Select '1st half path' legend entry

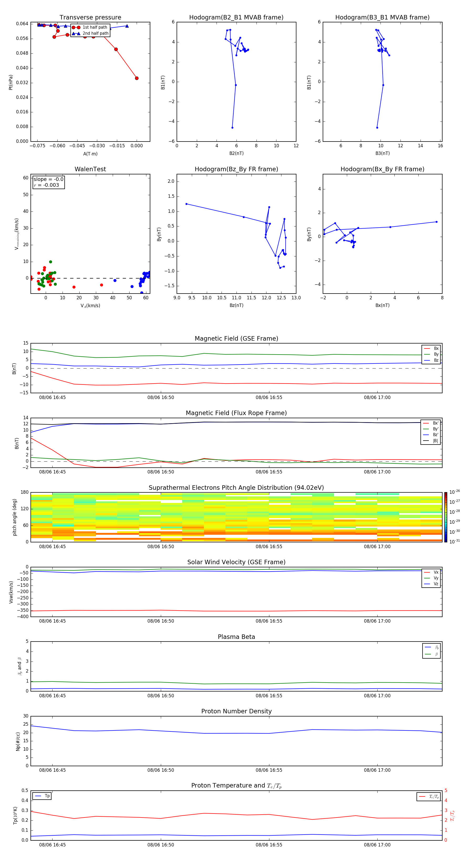click(x=90, y=27)
